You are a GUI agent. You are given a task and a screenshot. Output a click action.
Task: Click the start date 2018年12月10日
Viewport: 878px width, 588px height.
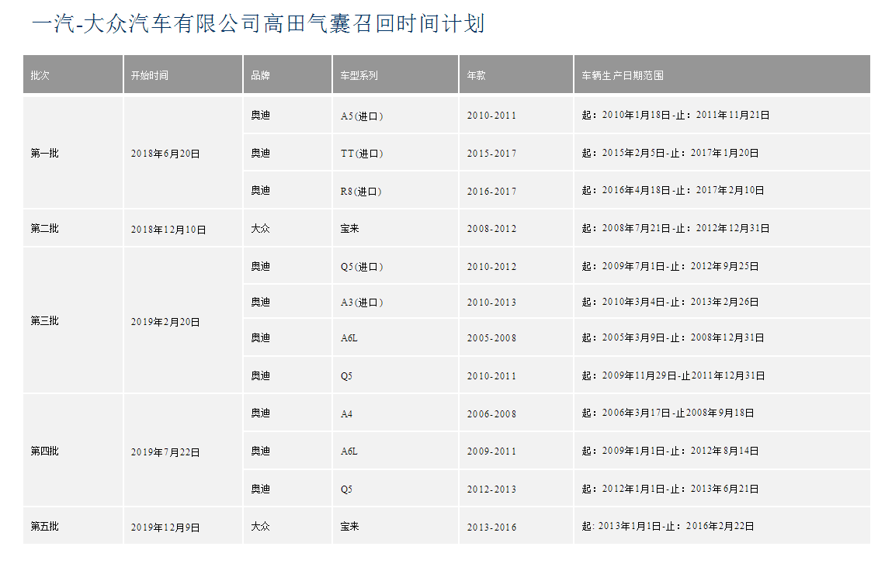tap(168, 230)
